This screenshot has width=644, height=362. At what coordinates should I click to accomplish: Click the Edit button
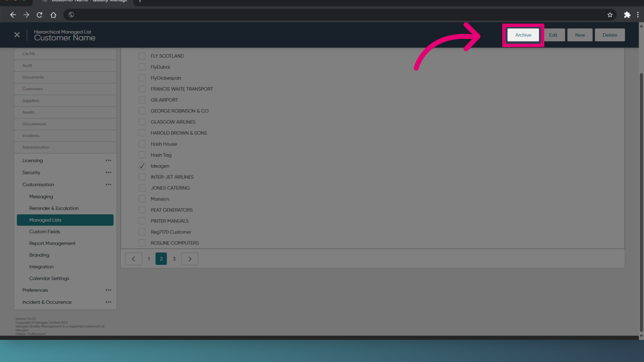coord(553,35)
